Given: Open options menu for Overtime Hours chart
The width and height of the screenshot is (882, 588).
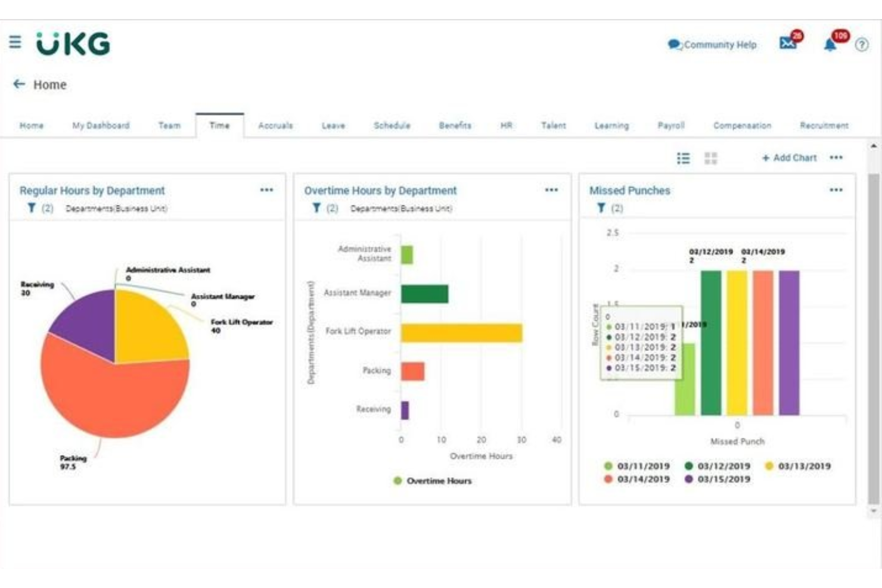Looking at the screenshot, I should coord(551,190).
